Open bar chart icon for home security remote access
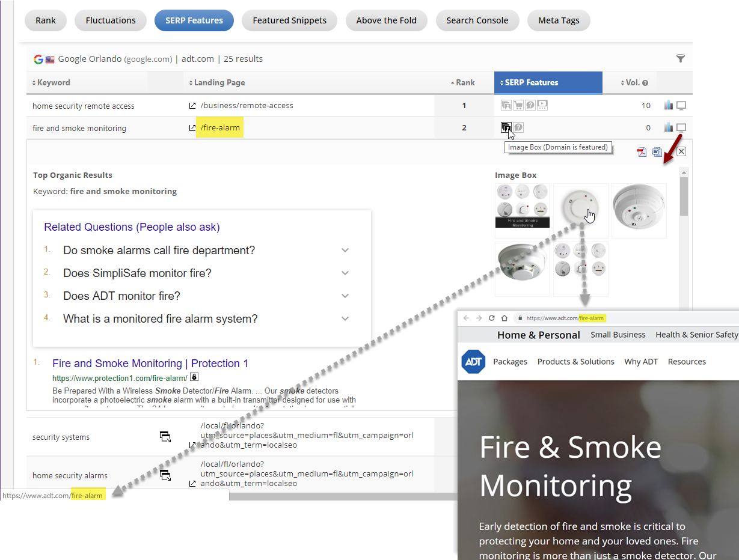The width and height of the screenshot is (739, 560). 669,105
